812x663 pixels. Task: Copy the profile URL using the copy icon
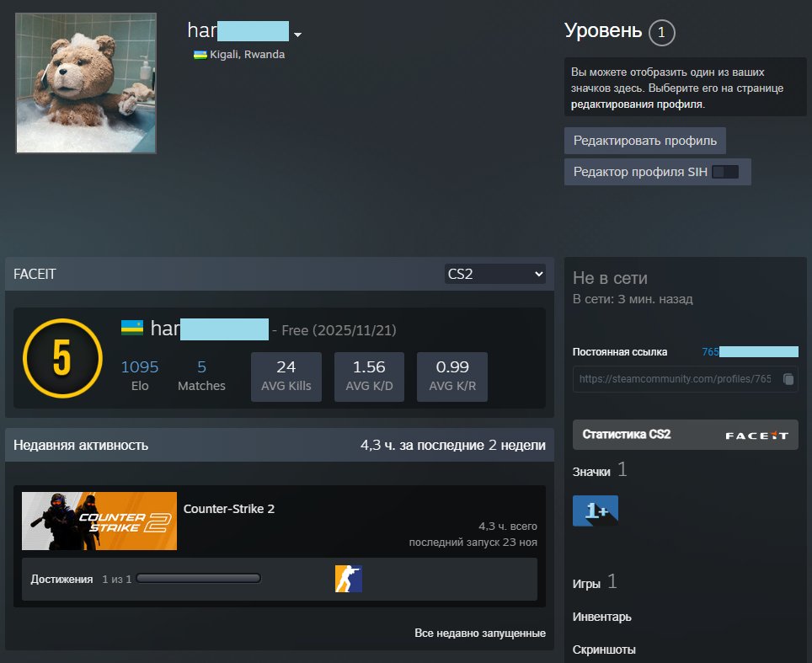click(789, 379)
